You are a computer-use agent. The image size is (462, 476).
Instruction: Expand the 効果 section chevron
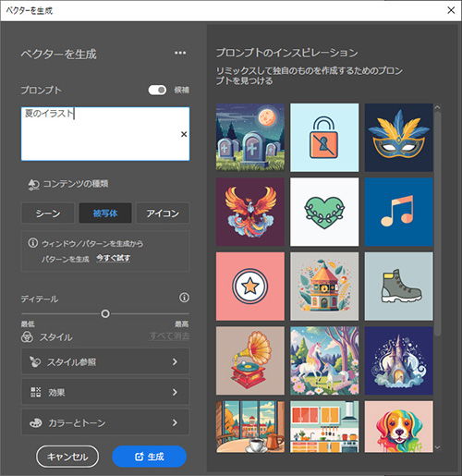point(175,392)
